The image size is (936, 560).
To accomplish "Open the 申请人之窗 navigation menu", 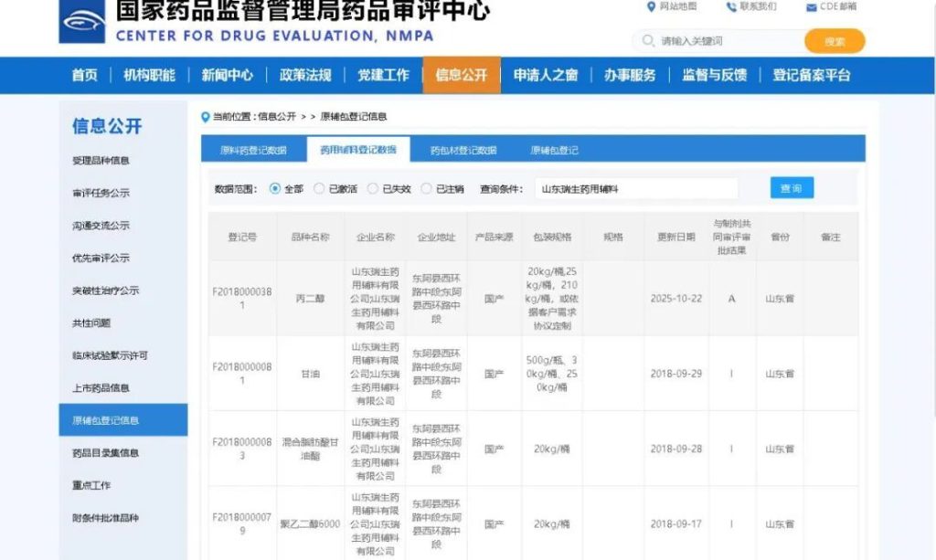I will [546, 76].
